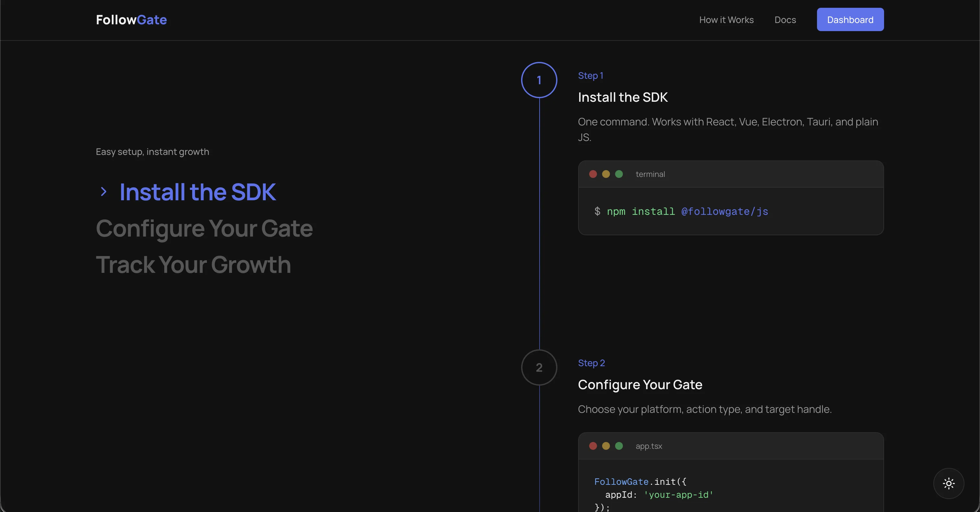Click yellow dot in terminal window
The image size is (980, 512).
tap(606, 174)
